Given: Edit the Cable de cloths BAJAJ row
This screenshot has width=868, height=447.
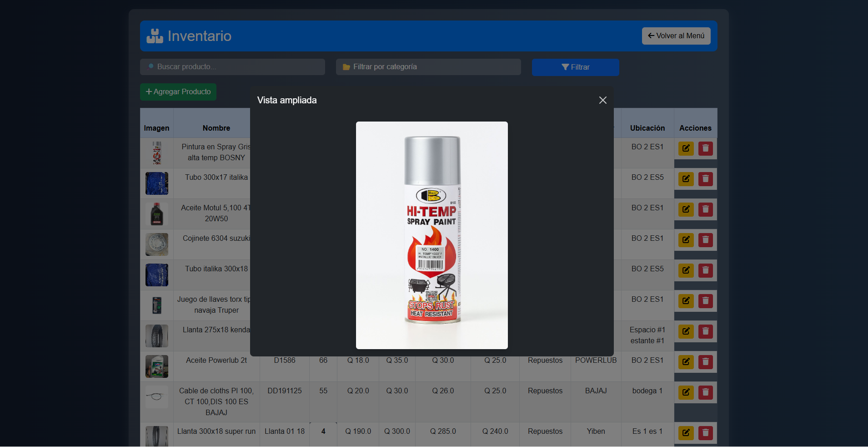Looking at the screenshot, I should point(686,392).
